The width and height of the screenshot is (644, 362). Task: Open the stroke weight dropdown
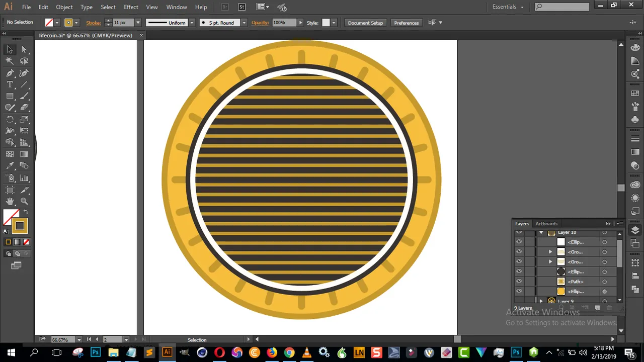tap(138, 23)
